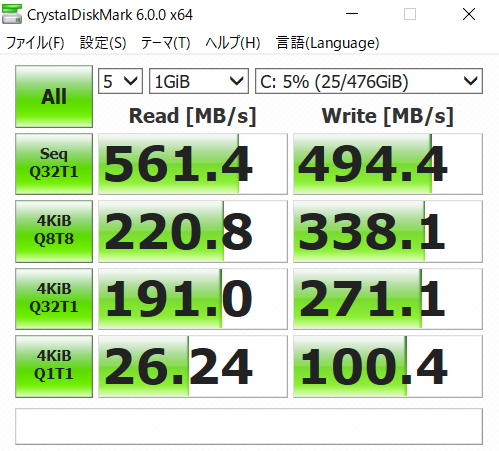The image size is (499, 451).
Task: Start the 4KiB Q8T8 test
Action: 54,231
